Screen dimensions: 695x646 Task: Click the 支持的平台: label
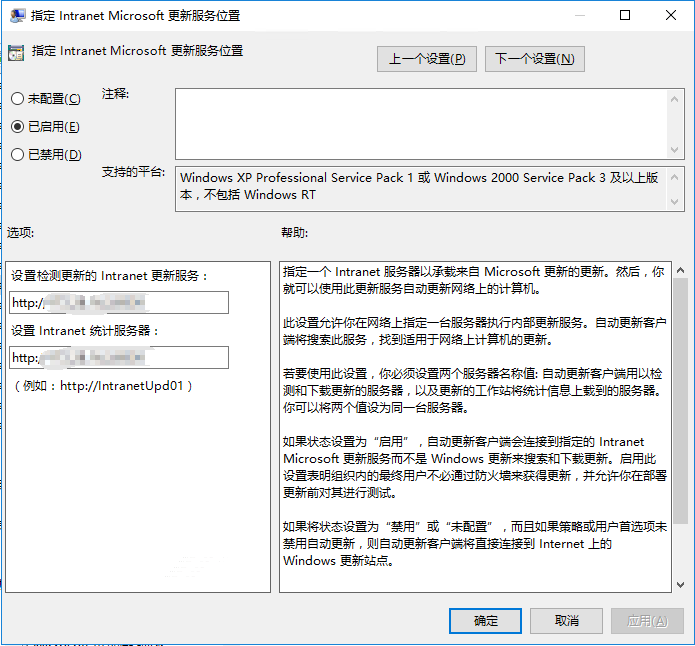coord(133,172)
